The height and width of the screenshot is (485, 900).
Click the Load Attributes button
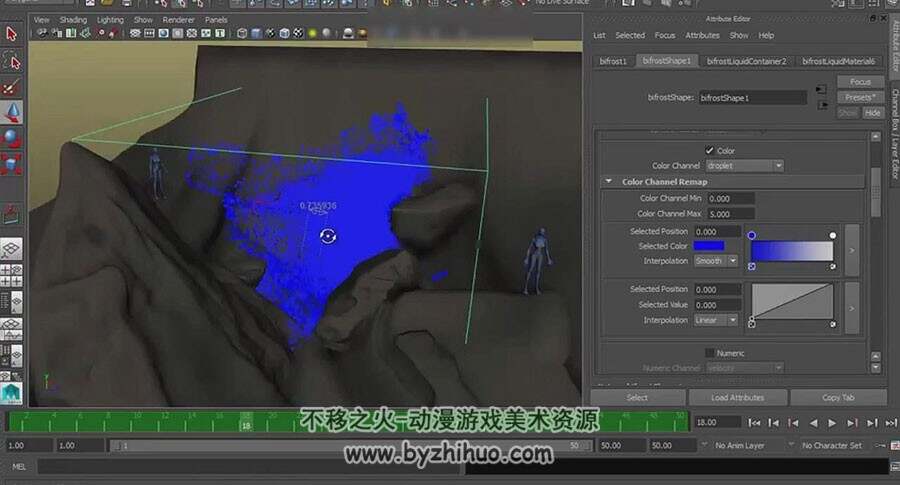(738, 397)
